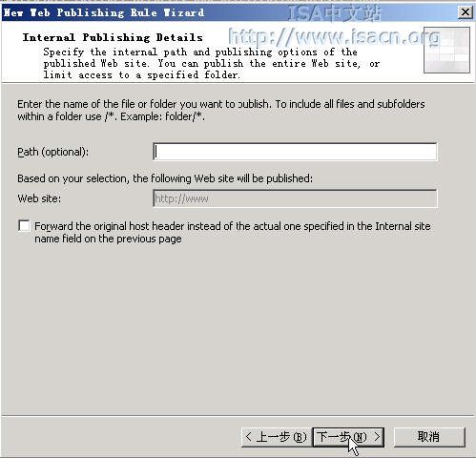Enable Forward the original host header checkbox

(24, 226)
